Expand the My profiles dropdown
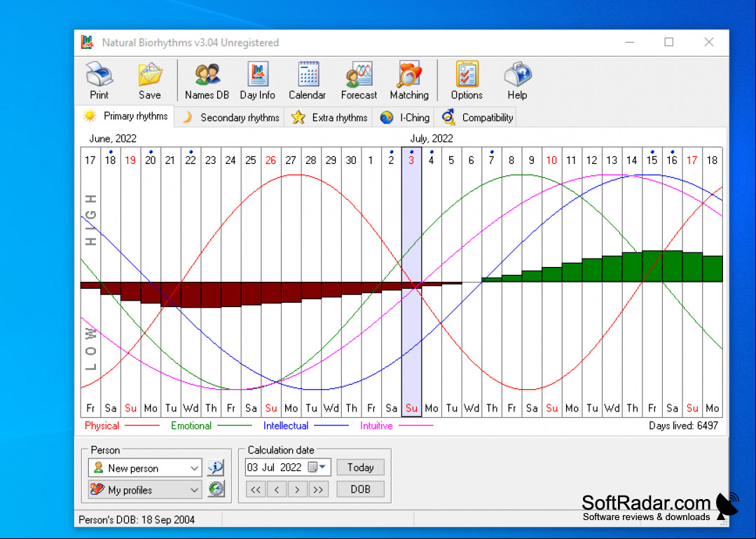 pos(194,490)
